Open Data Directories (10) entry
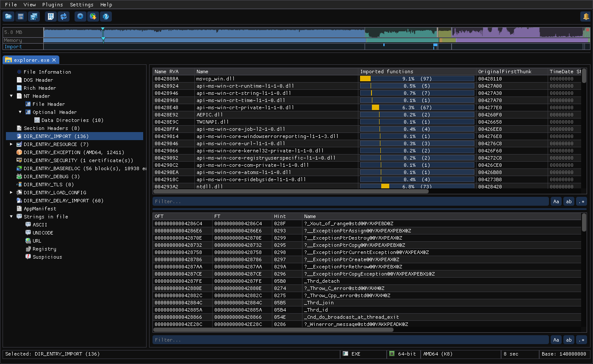This screenshot has width=593, height=364. 72,120
